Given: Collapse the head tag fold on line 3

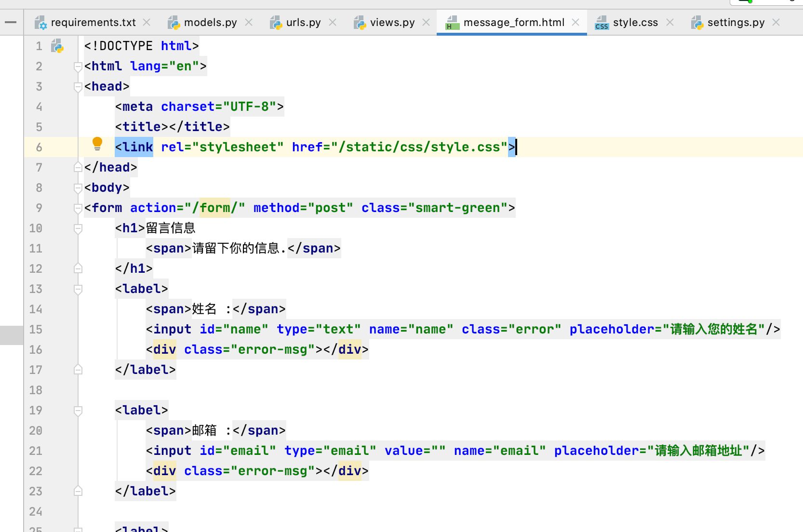Looking at the screenshot, I should pos(78,87).
